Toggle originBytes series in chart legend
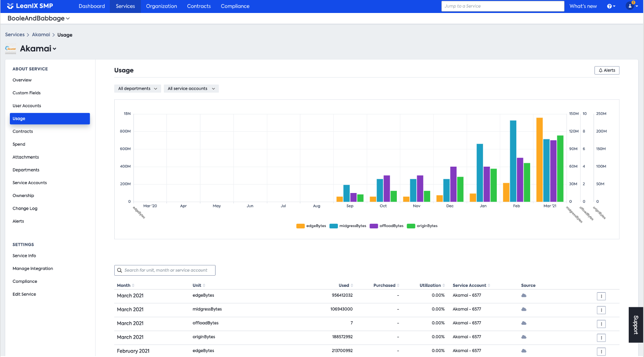 [423, 226]
